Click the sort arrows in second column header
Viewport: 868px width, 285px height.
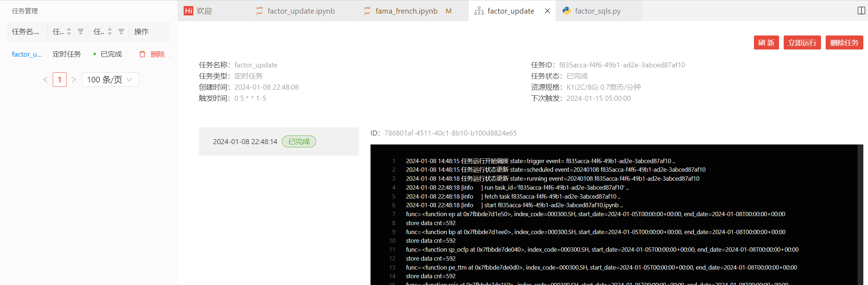(x=69, y=32)
